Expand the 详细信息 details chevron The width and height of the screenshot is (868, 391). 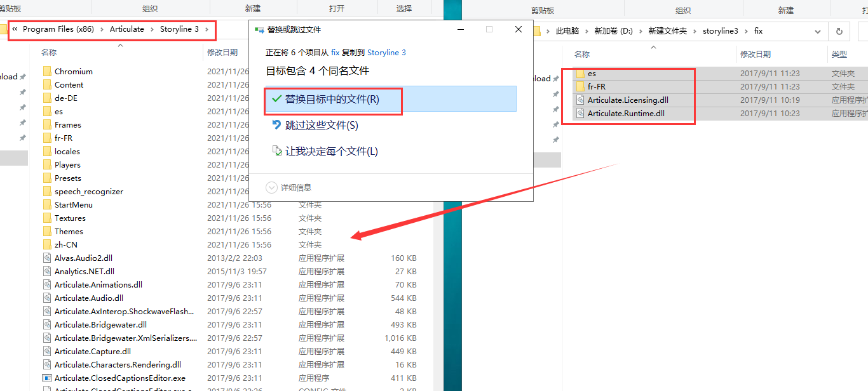[x=272, y=187]
